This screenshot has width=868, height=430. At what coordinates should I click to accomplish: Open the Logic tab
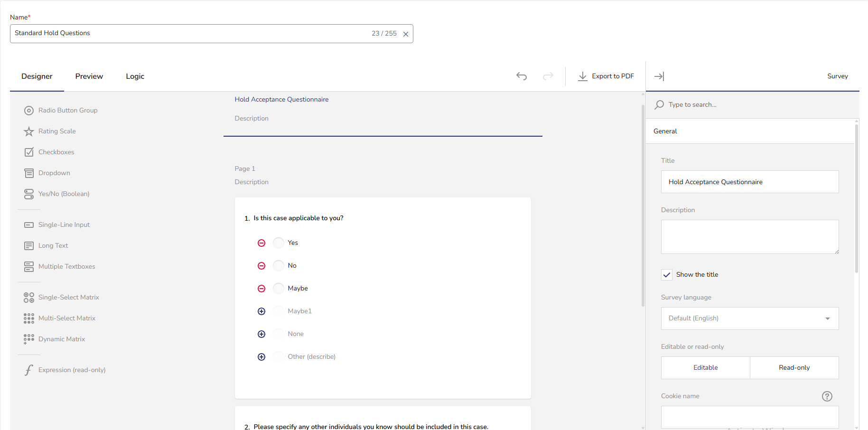click(x=135, y=76)
